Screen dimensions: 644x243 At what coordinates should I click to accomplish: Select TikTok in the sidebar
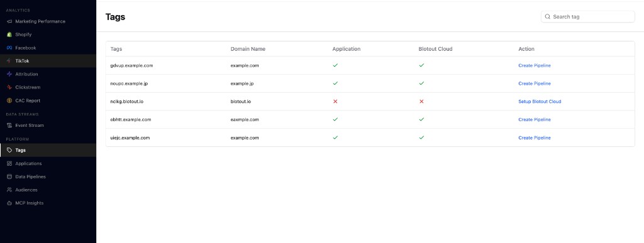[48, 61]
